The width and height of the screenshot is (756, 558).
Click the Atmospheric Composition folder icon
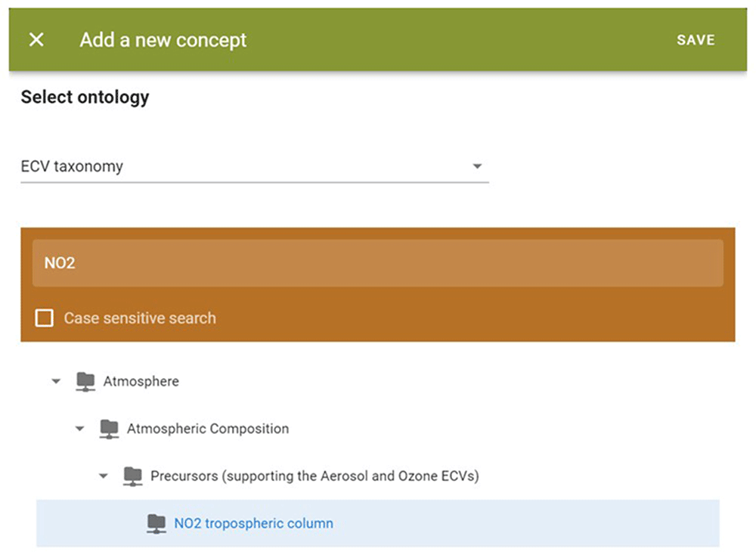point(110,429)
